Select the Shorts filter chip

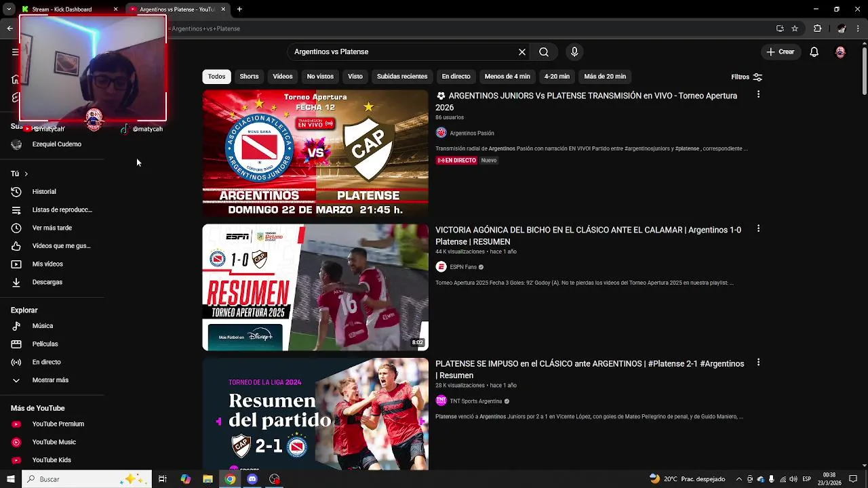pos(249,77)
